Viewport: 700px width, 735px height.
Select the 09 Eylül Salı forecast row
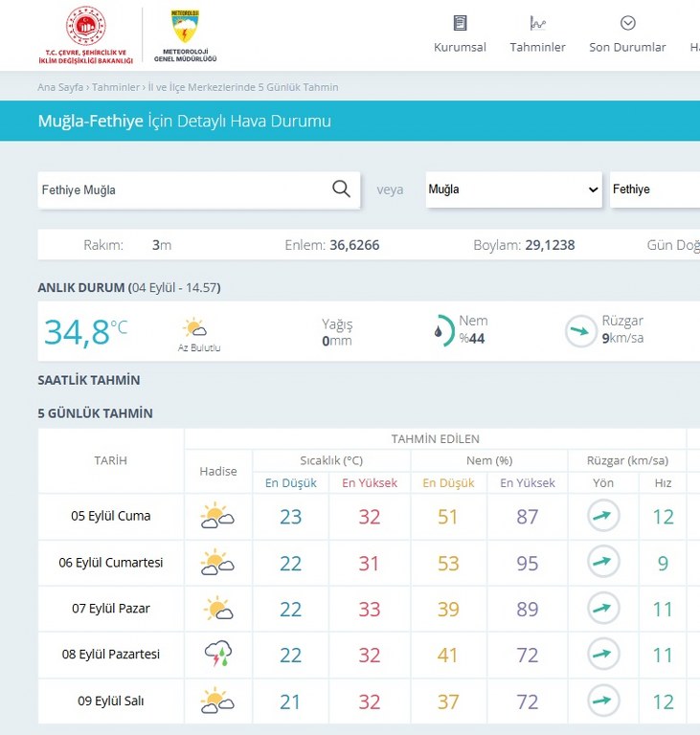coord(111,702)
